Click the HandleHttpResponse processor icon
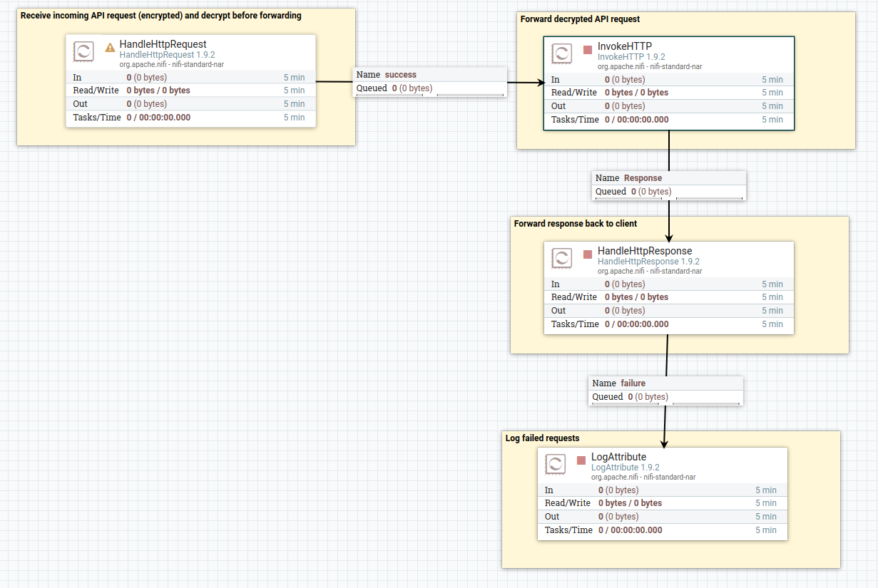 pyautogui.click(x=562, y=258)
